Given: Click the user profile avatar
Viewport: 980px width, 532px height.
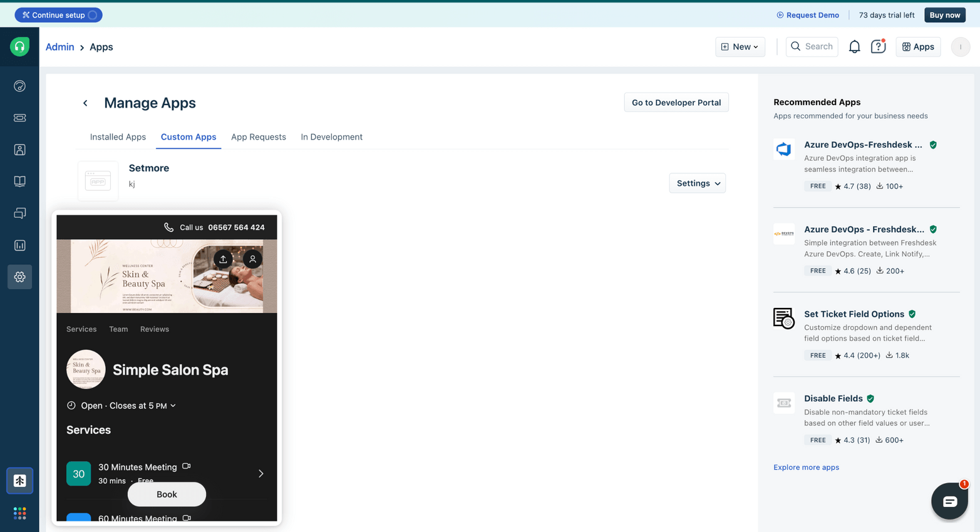Looking at the screenshot, I should coord(960,47).
